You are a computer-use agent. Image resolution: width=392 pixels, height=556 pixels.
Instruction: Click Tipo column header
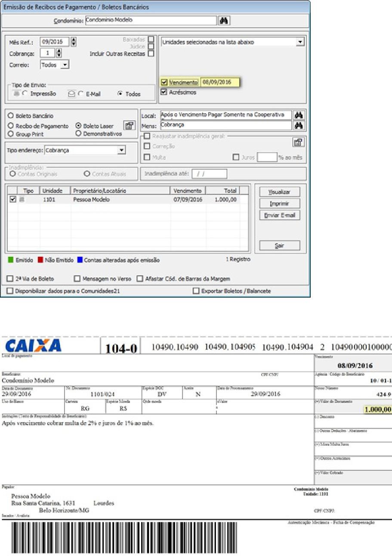(28, 190)
